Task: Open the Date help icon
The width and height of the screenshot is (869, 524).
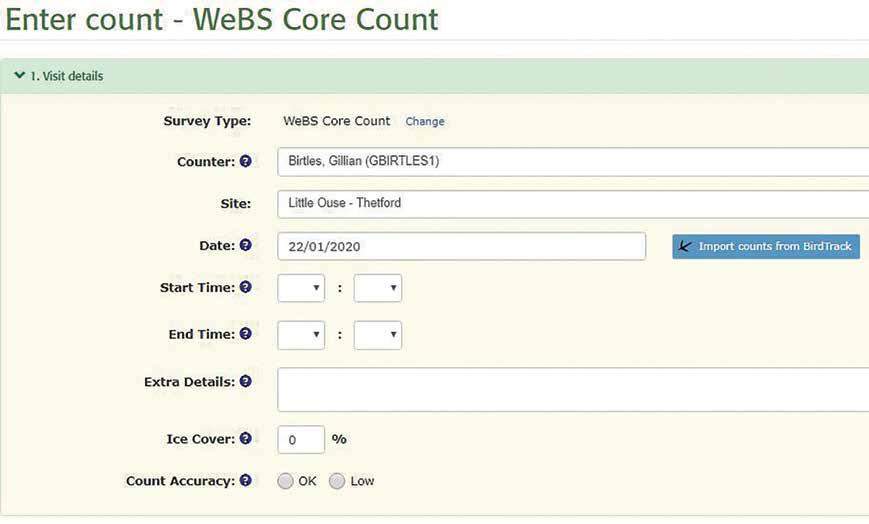Action: pyautogui.click(x=246, y=245)
